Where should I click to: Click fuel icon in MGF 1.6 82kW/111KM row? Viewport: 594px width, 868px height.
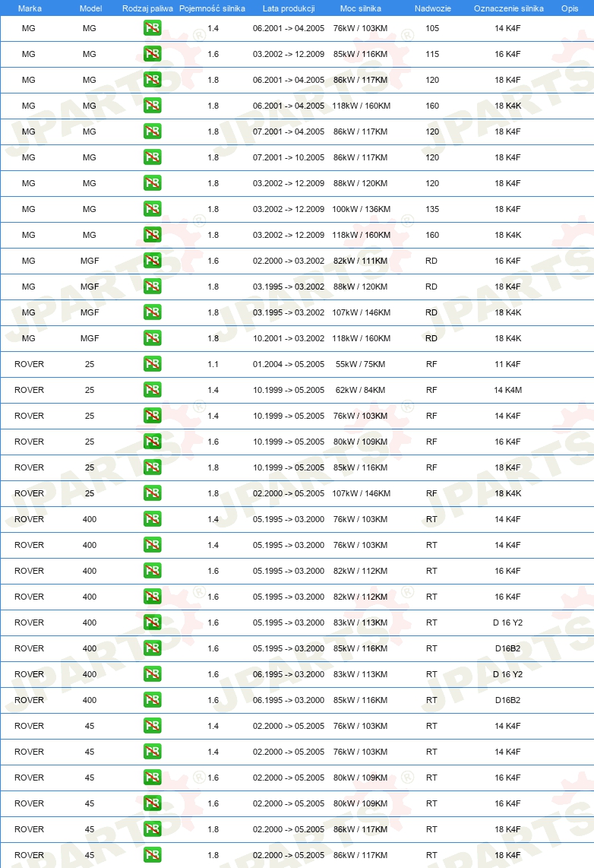click(152, 260)
